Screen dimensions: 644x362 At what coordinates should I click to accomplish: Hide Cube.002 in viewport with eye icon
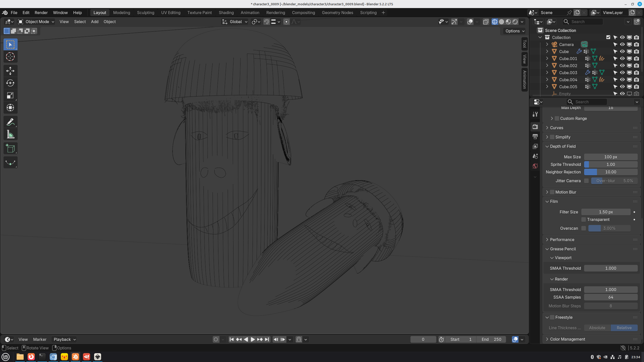[622, 66]
